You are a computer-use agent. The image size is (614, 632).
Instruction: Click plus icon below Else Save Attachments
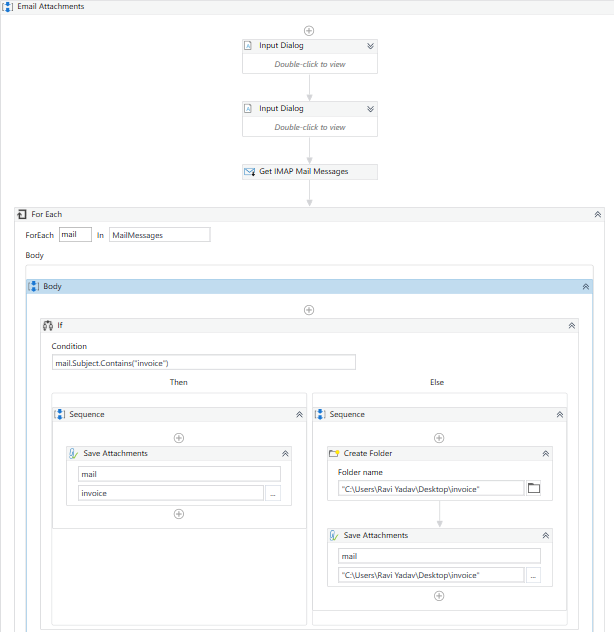pos(439,596)
